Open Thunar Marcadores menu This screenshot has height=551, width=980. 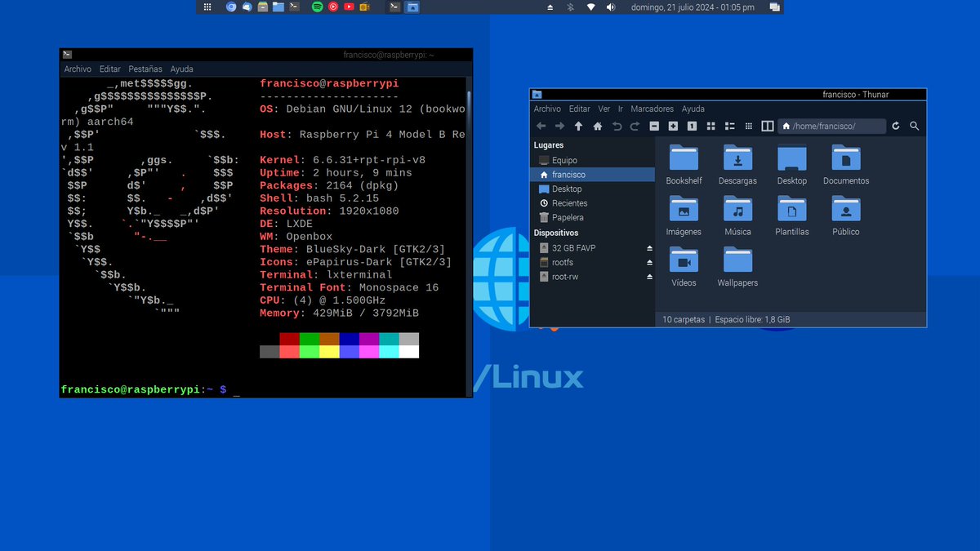(x=653, y=109)
